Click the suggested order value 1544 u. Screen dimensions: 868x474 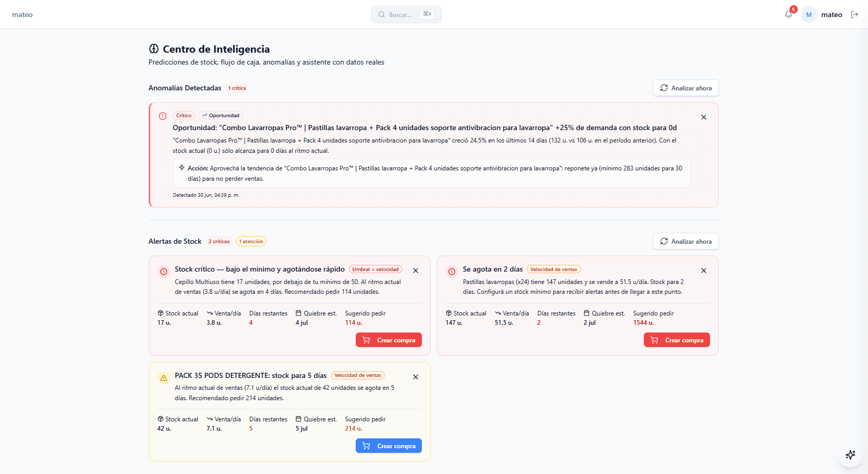[x=643, y=323]
